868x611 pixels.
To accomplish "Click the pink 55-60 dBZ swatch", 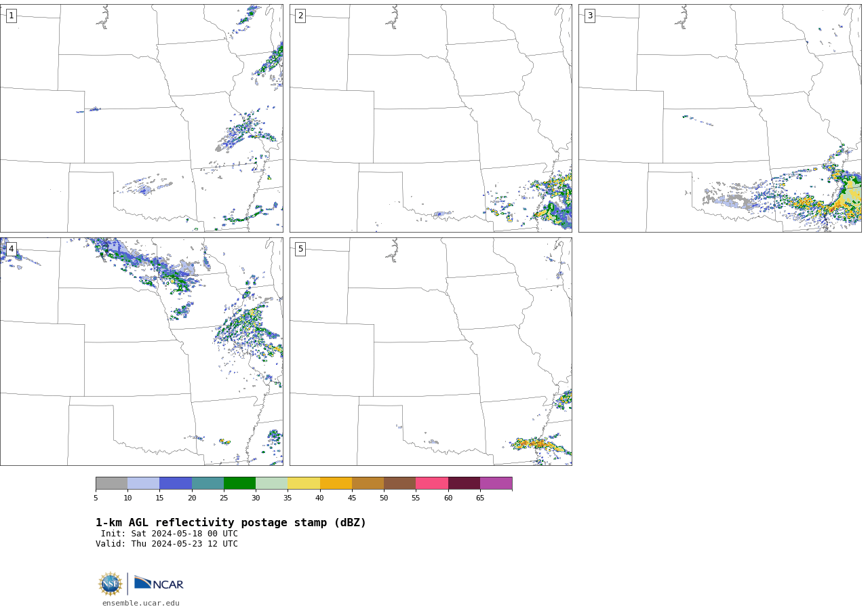I will click(432, 483).
